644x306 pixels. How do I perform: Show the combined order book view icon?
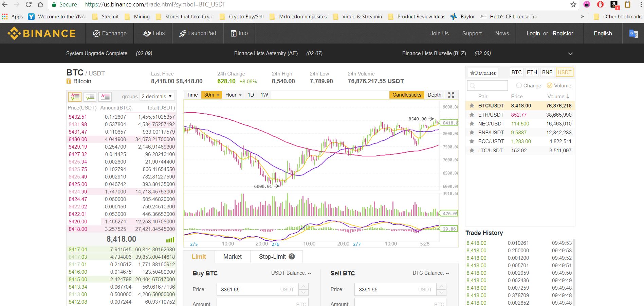(x=75, y=97)
